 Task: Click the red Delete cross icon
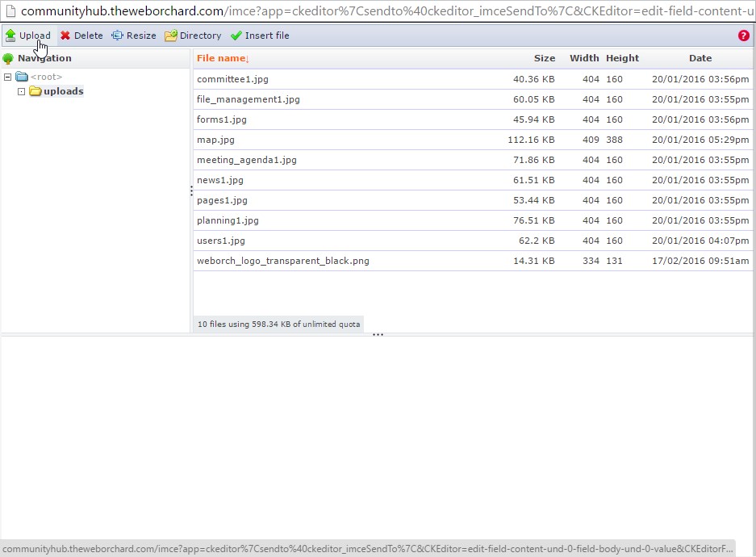[x=65, y=36]
